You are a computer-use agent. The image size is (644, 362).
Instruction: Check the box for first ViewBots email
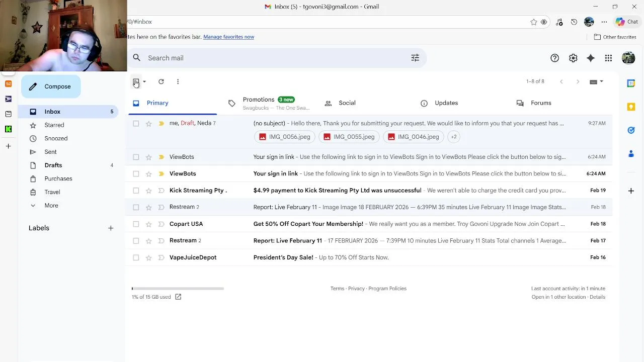pos(136,157)
